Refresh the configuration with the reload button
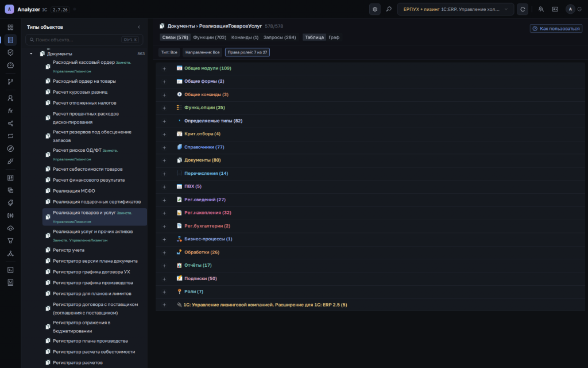The width and height of the screenshot is (588, 368). click(x=523, y=9)
